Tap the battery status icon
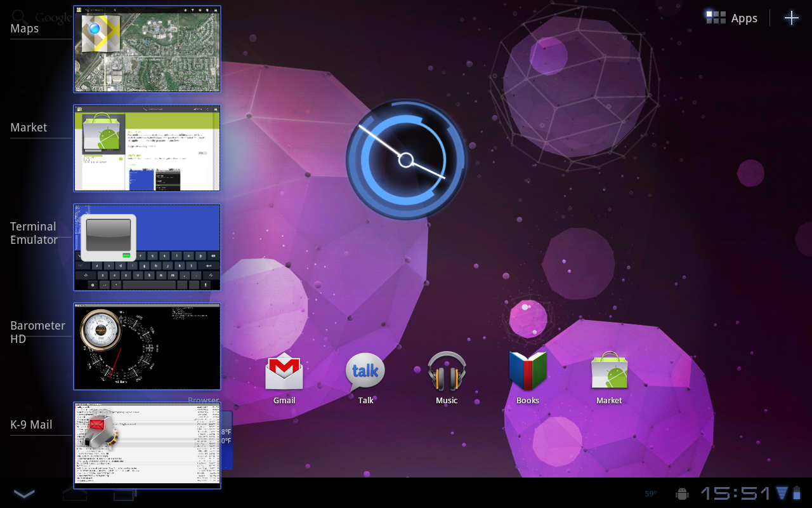The width and height of the screenshot is (812, 508). pos(797,493)
